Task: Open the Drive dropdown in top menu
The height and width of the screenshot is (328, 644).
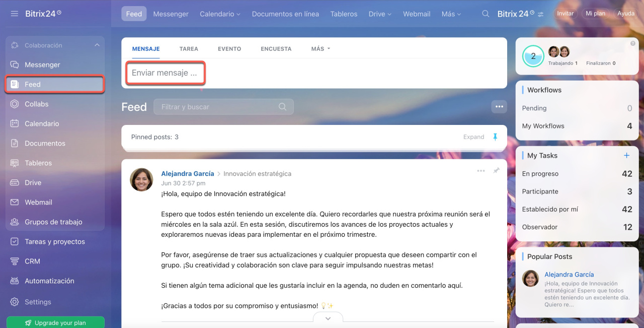Action: pos(380,14)
